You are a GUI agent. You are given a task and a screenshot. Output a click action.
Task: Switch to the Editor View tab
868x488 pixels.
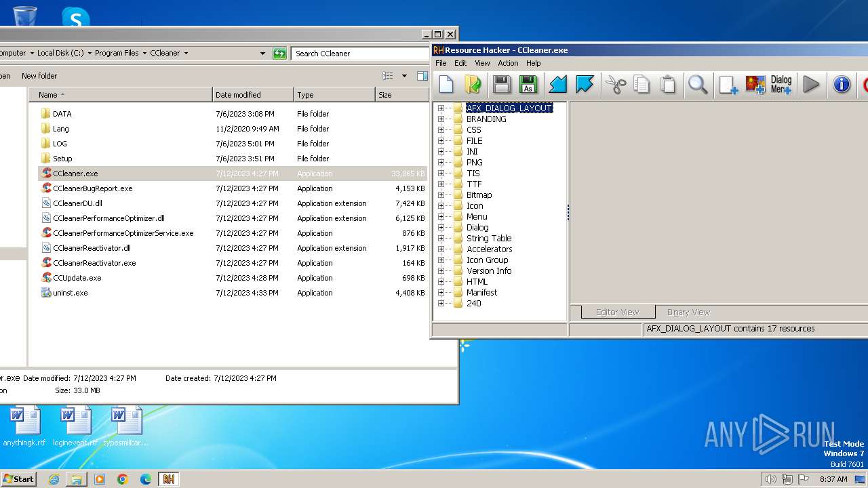click(617, 312)
